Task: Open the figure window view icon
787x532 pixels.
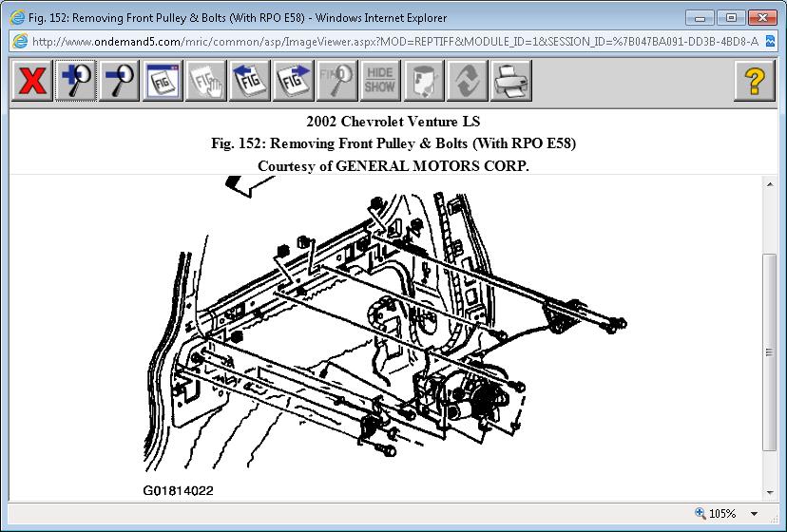Action: click(163, 81)
